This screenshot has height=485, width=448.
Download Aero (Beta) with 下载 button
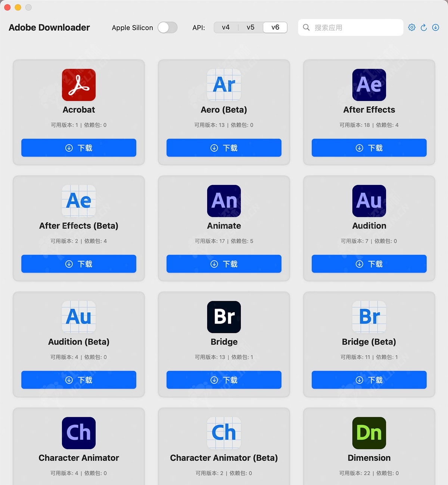(x=224, y=148)
